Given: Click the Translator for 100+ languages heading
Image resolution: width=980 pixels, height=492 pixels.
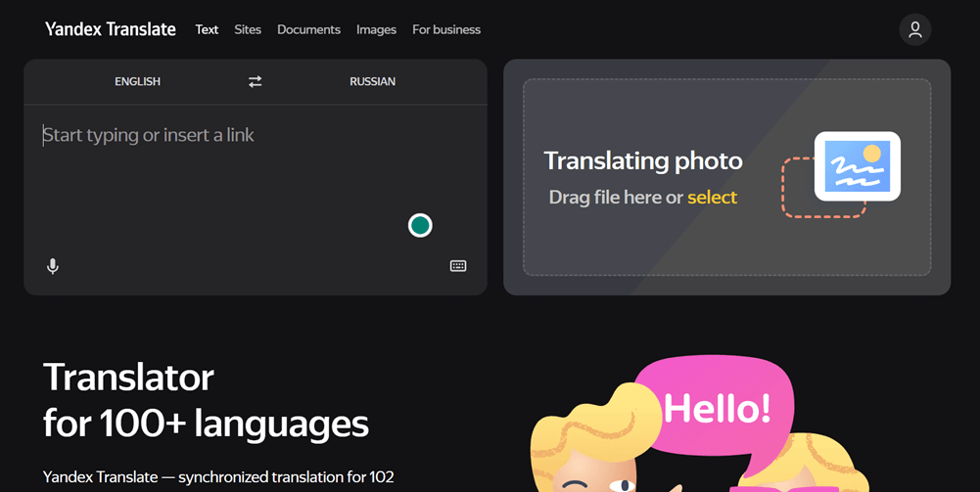Looking at the screenshot, I should 206,400.
